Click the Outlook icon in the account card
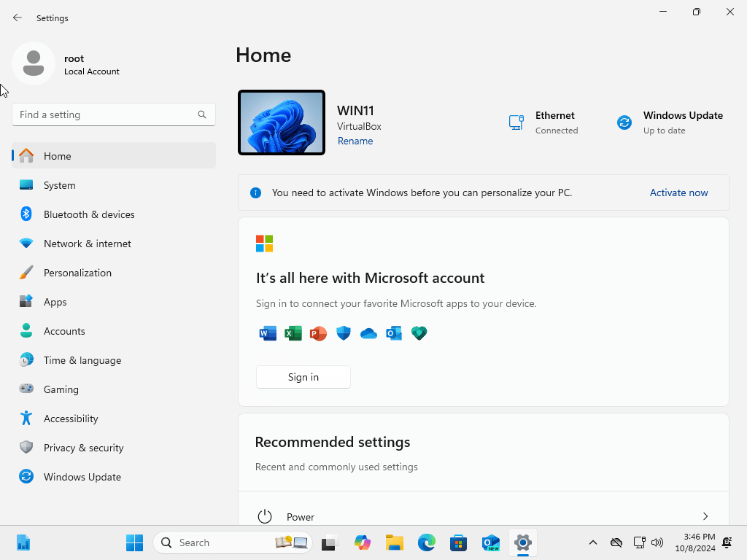The width and height of the screenshot is (747, 560). point(394,333)
